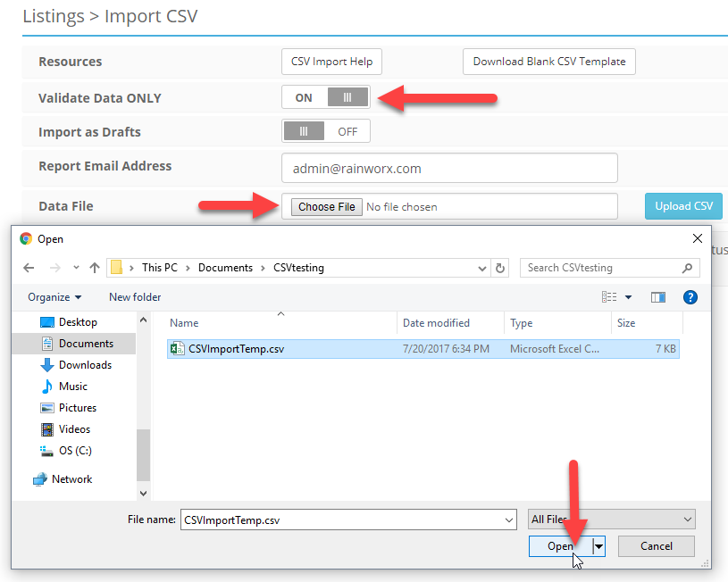Click the search magnifier icon in Search CSVtesting
This screenshot has height=582, width=728.
tap(688, 267)
